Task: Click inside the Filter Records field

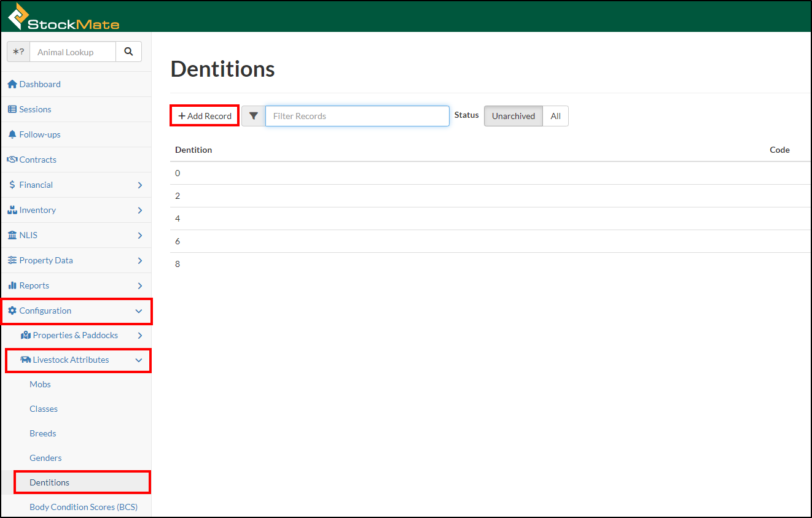Action: 357,115
